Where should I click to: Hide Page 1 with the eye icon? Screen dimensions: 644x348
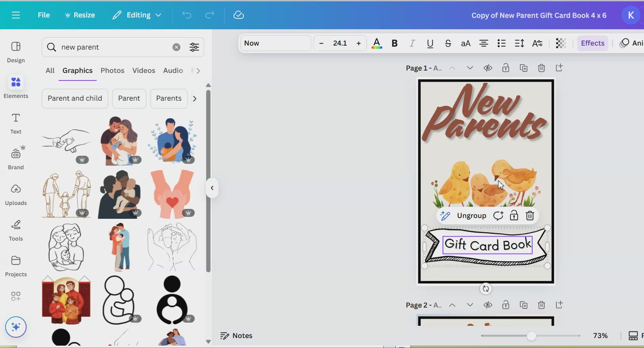click(x=488, y=68)
